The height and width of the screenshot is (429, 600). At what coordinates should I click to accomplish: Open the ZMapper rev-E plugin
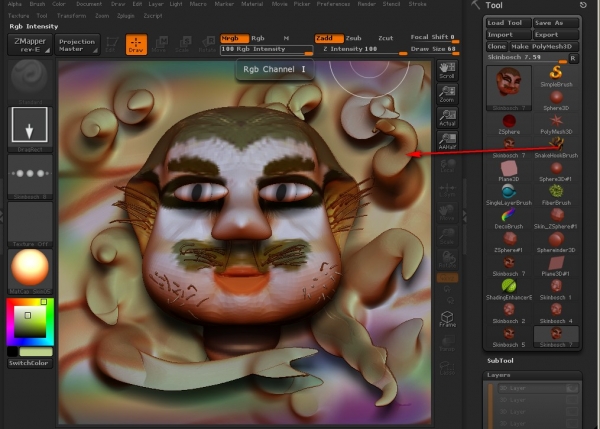coord(30,45)
